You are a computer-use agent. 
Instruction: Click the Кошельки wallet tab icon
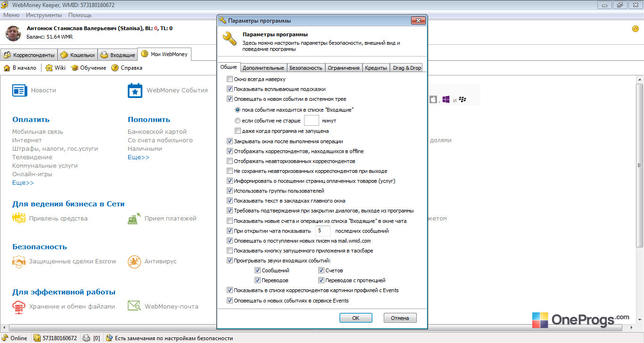pyautogui.click(x=64, y=55)
